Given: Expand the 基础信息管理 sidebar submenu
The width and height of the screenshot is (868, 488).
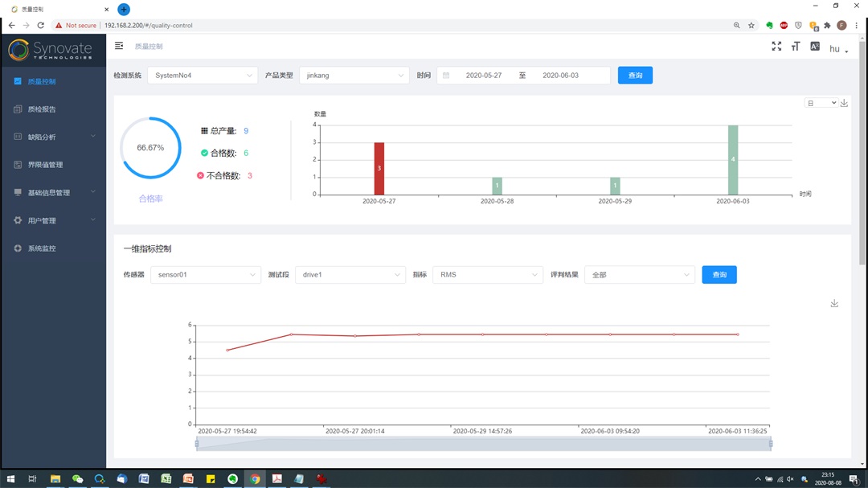Looking at the screenshot, I should (x=53, y=193).
